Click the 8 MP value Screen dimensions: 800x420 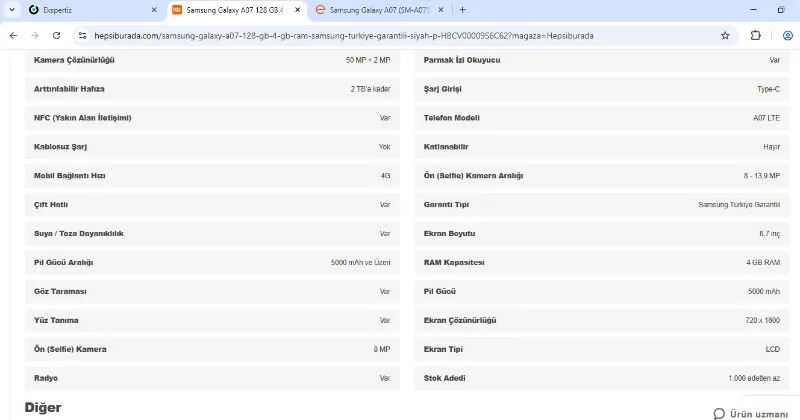[x=382, y=349]
